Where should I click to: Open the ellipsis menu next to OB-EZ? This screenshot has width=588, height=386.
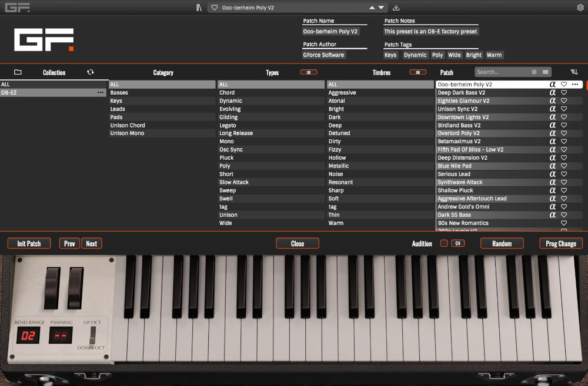click(102, 92)
